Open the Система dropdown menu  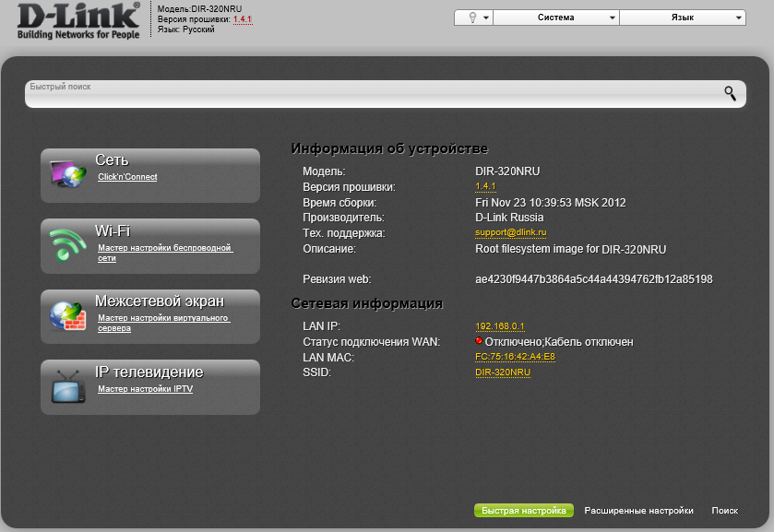(x=556, y=18)
